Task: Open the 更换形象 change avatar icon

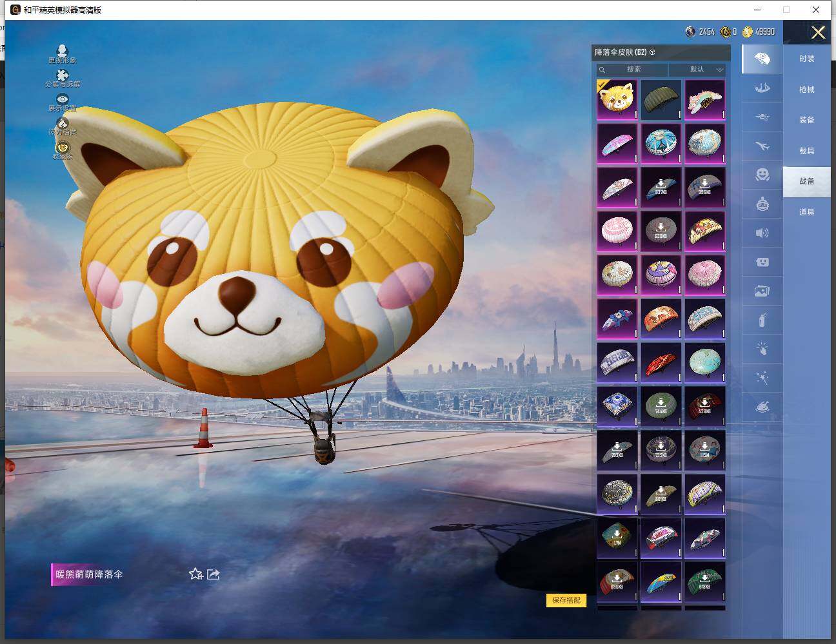Action: coord(62,52)
